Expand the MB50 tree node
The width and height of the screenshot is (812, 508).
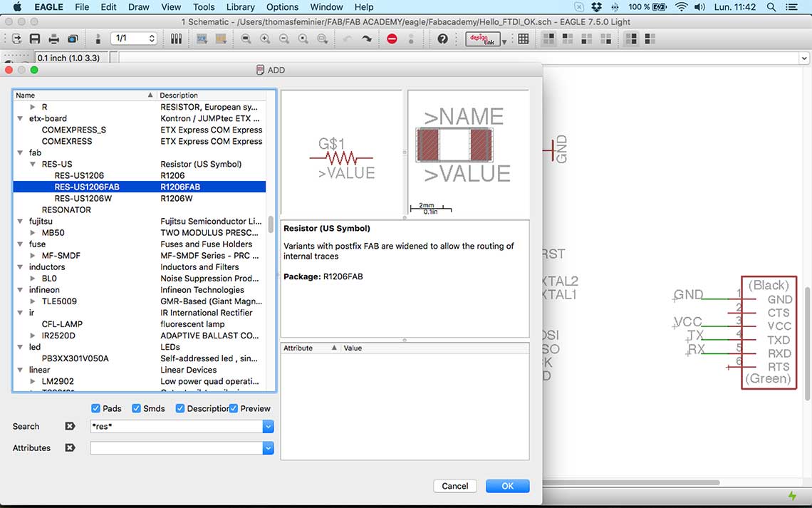pos(33,233)
